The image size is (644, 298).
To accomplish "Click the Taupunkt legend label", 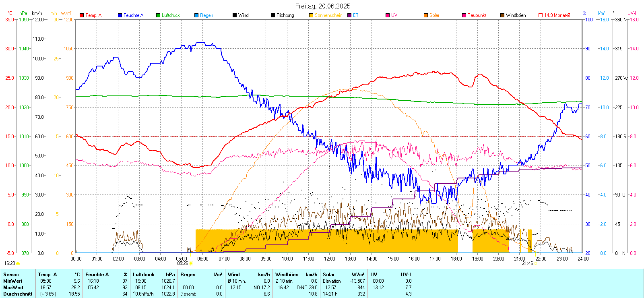I will click(x=477, y=15).
